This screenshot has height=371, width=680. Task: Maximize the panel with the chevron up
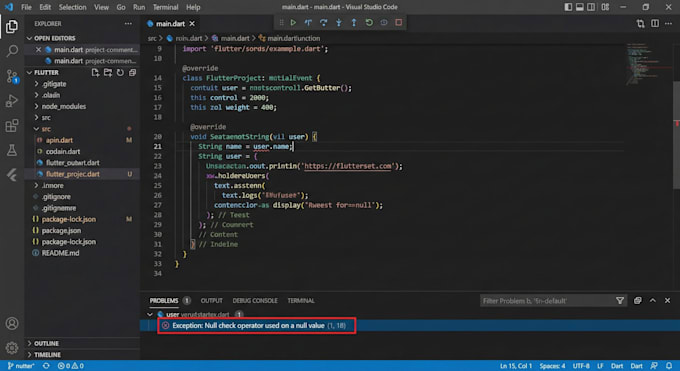tap(653, 301)
